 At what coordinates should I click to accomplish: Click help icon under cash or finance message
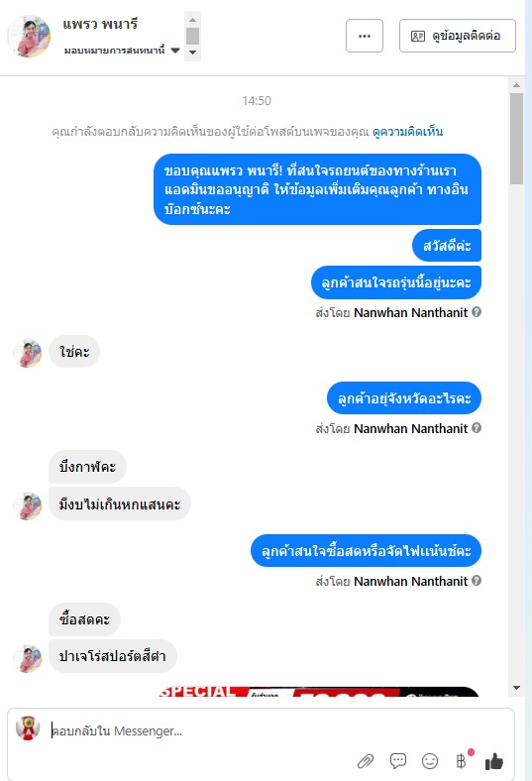click(x=477, y=580)
